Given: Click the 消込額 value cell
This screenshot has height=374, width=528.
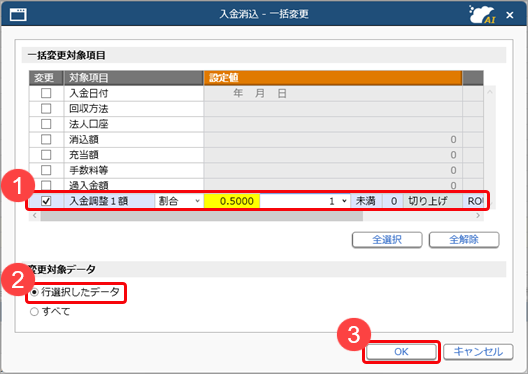Looking at the screenshot, I should point(333,139).
